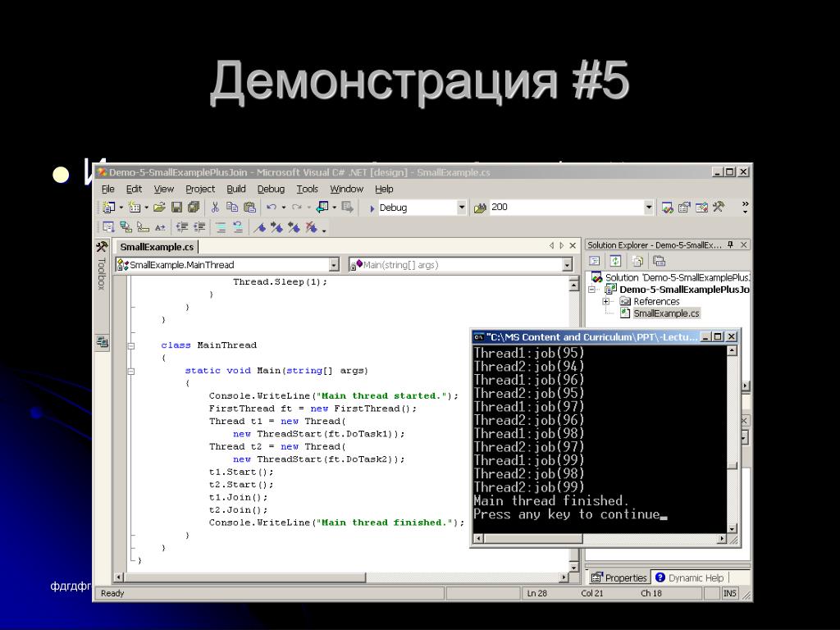The height and width of the screenshot is (630, 840).
Task: Click Properties icon in Solution Explorer toolbar
Action: point(659,261)
